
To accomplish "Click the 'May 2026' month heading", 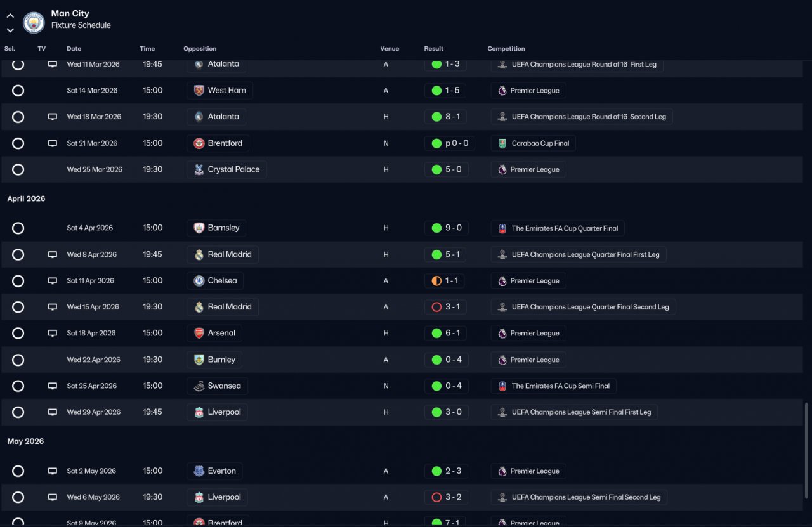I will [25, 442].
